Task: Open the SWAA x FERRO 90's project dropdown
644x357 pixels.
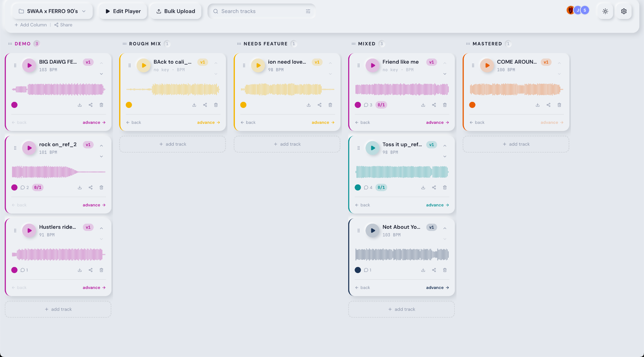Action: [52, 11]
